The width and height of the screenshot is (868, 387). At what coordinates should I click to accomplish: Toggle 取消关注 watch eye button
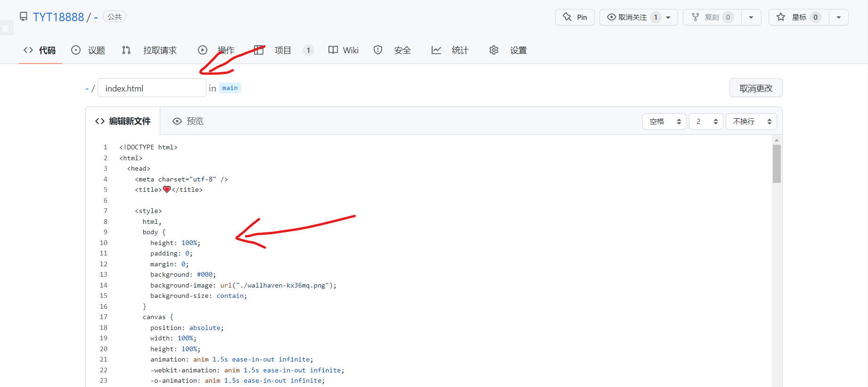pos(632,17)
